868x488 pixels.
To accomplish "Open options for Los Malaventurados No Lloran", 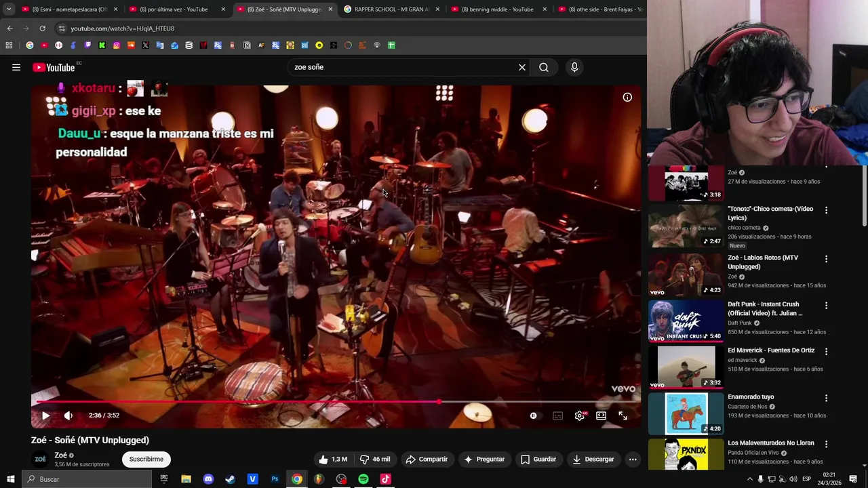I will tap(826, 444).
